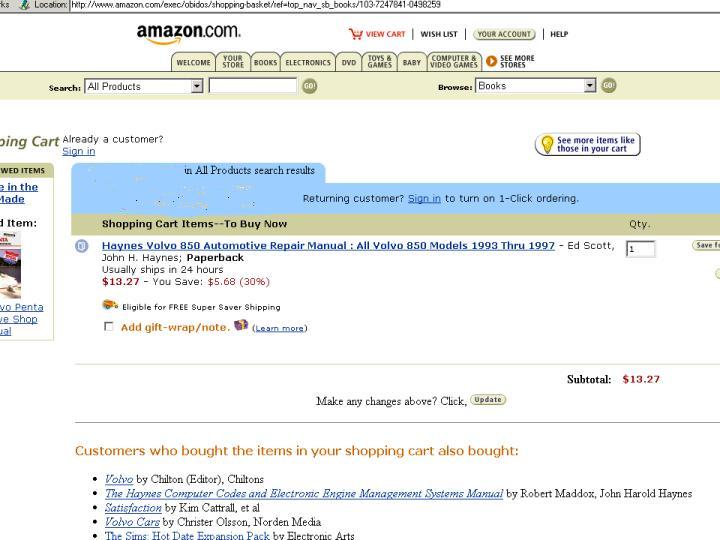720x540 pixels.
Task: Select the DVD tab
Action: click(349, 62)
